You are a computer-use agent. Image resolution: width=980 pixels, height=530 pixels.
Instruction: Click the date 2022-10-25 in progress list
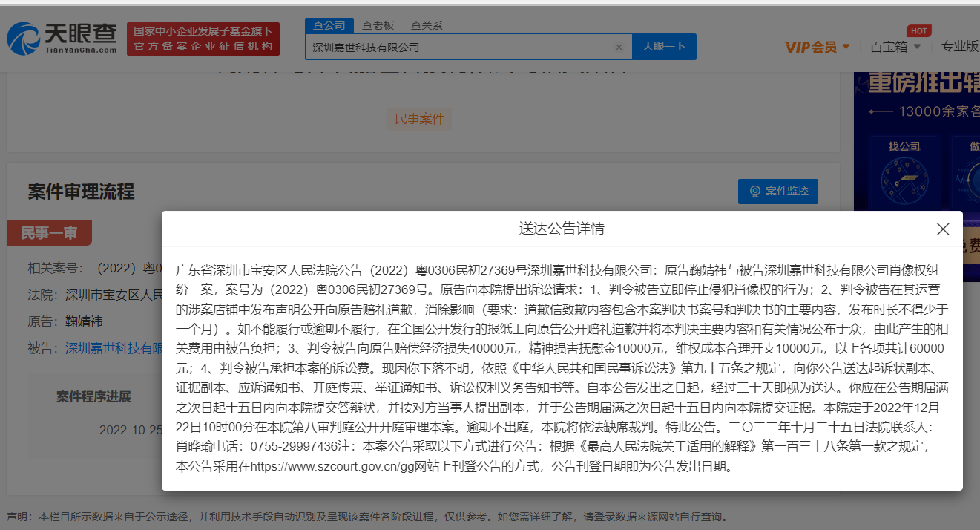click(x=131, y=430)
